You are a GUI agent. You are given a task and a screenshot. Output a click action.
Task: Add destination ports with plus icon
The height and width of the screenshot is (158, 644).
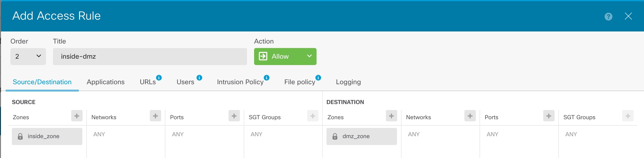(x=548, y=116)
